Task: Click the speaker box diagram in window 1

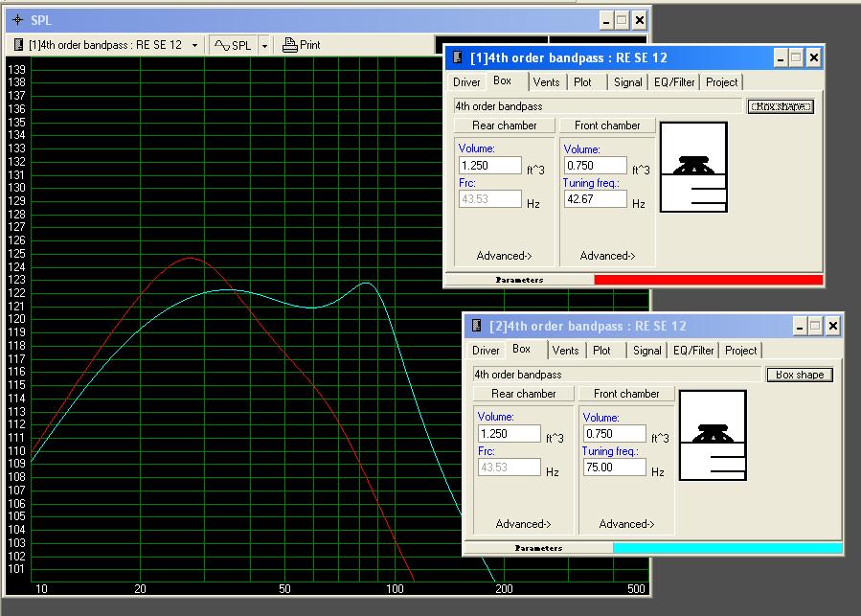Action: coord(693,167)
